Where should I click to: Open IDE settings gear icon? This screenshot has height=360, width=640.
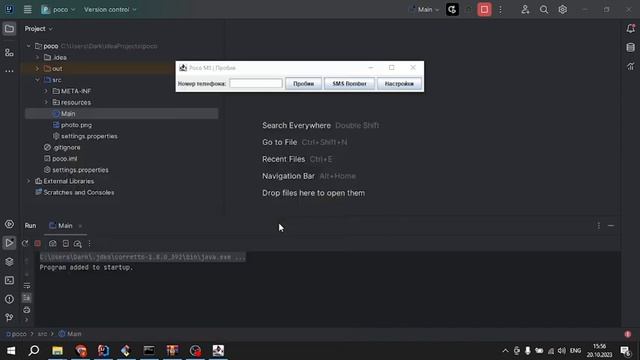coord(562,9)
